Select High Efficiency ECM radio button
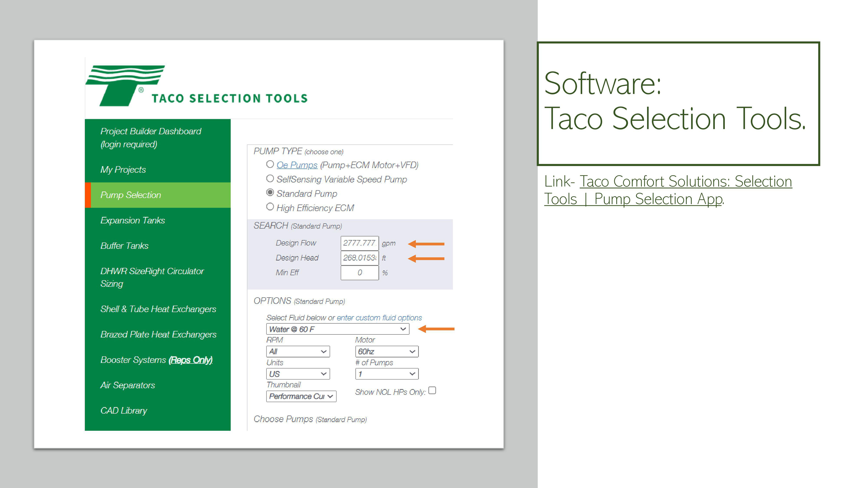 (x=270, y=207)
